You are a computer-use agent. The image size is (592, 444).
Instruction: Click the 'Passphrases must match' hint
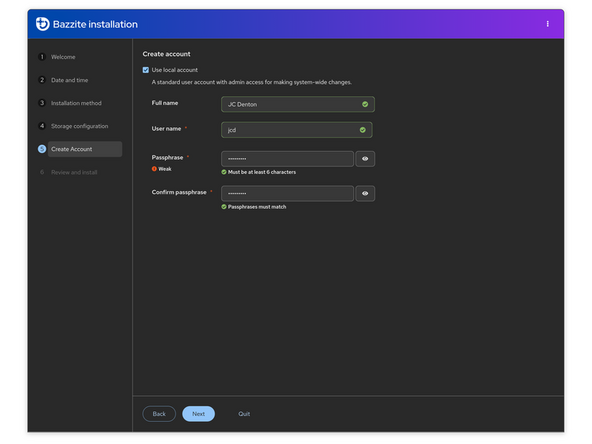(x=257, y=207)
